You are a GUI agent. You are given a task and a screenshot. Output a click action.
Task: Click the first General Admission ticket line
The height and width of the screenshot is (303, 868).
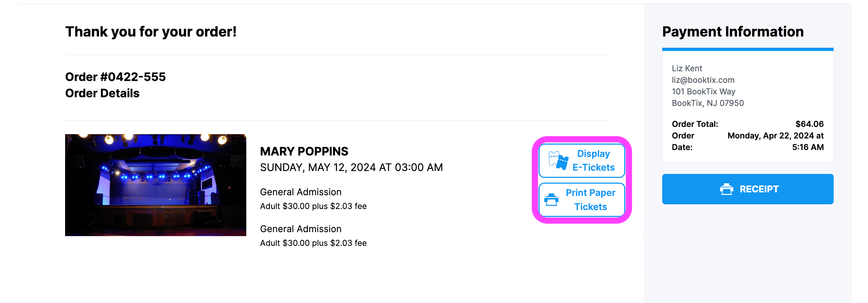[x=301, y=192]
